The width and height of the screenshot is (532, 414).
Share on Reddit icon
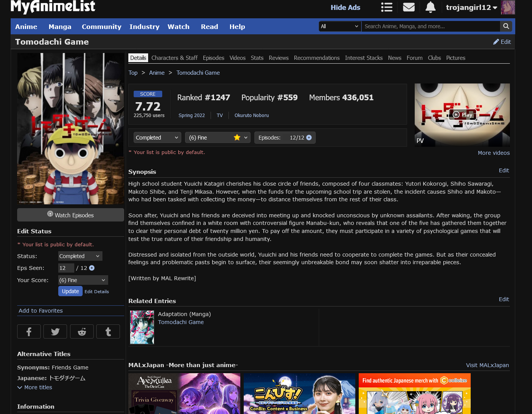(x=82, y=332)
